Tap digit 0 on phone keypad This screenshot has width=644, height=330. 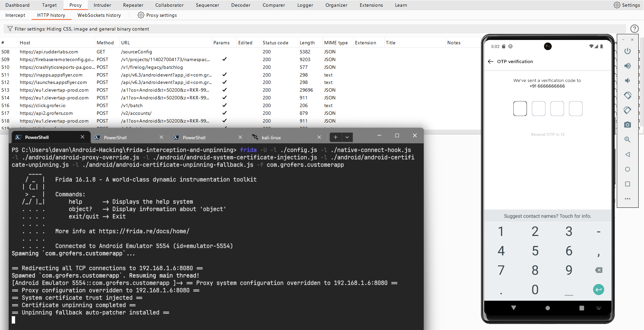[535, 289]
